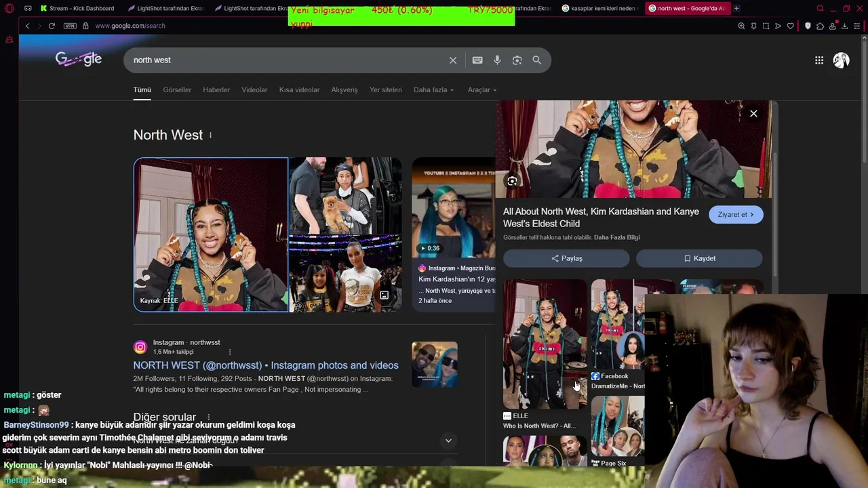Open Yer siteleri tab

pos(386,90)
